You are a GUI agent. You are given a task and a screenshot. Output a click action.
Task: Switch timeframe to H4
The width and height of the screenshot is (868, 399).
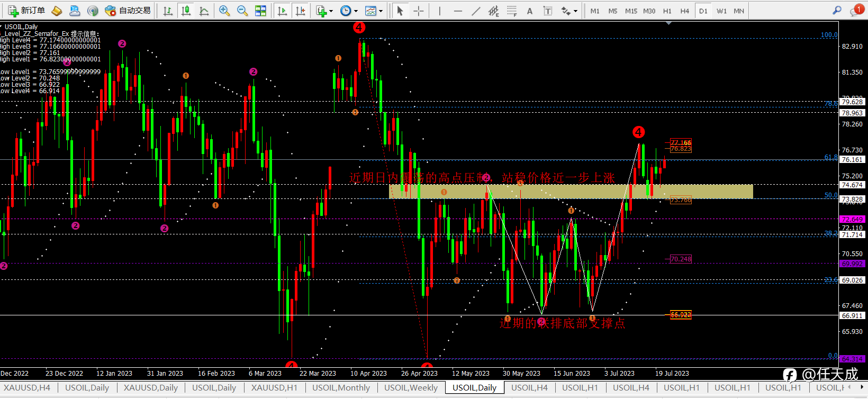(685, 11)
